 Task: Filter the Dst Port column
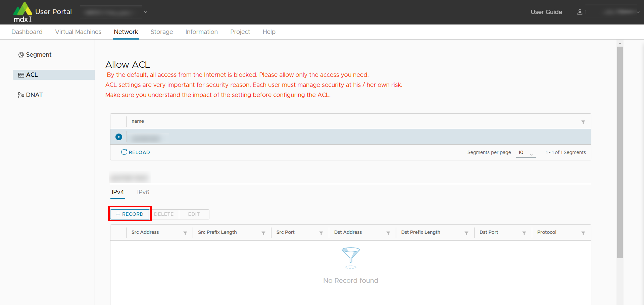tap(524, 233)
